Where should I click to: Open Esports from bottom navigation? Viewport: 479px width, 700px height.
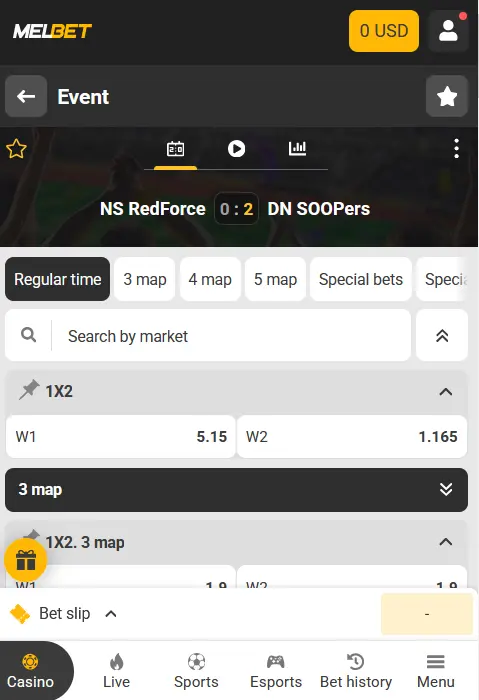276,671
